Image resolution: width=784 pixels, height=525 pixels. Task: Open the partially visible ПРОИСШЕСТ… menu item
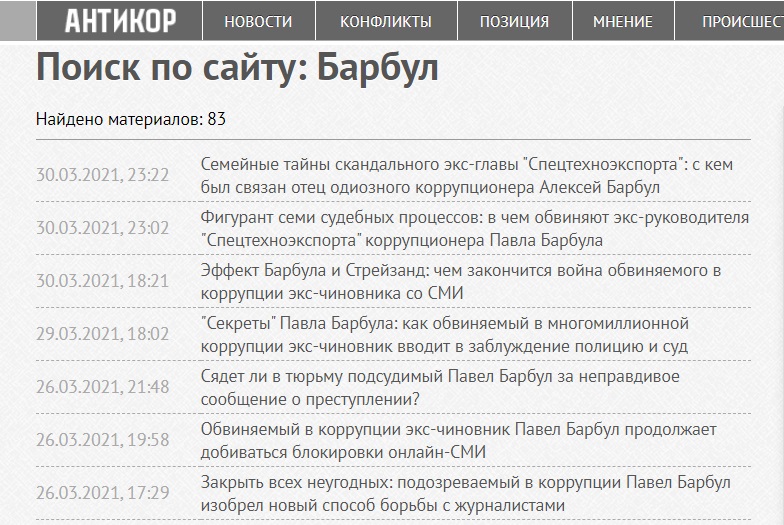point(742,21)
